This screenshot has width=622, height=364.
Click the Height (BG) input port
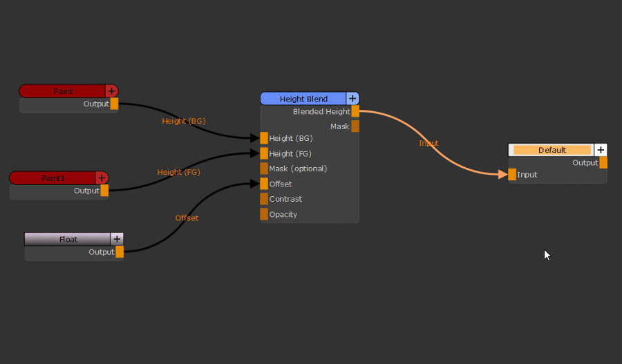(264, 138)
